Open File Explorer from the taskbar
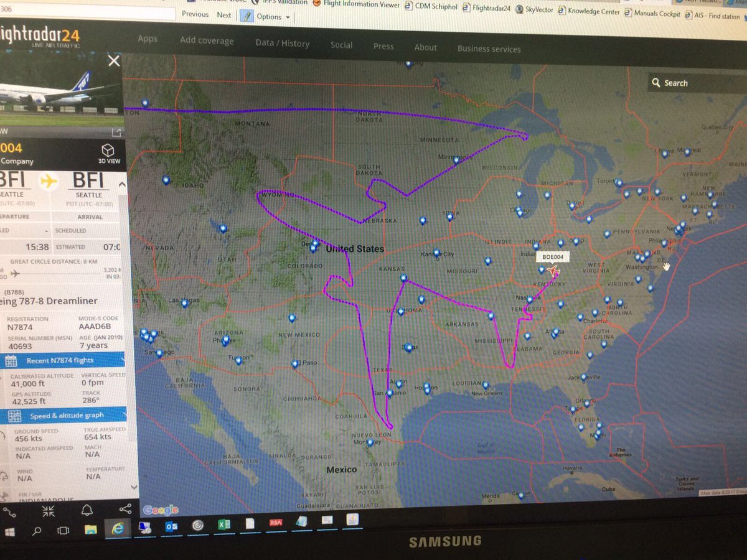The height and width of the screenshot is (560, 747). [91, 530]
